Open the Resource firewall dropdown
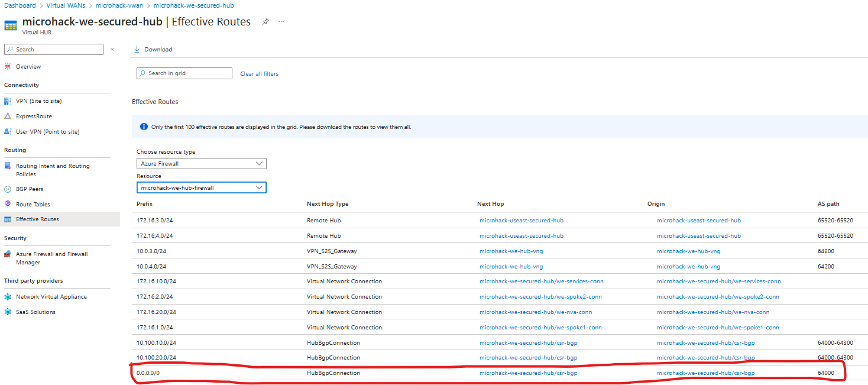The width and height of the screenshot is (868, 385). [202, 188]
